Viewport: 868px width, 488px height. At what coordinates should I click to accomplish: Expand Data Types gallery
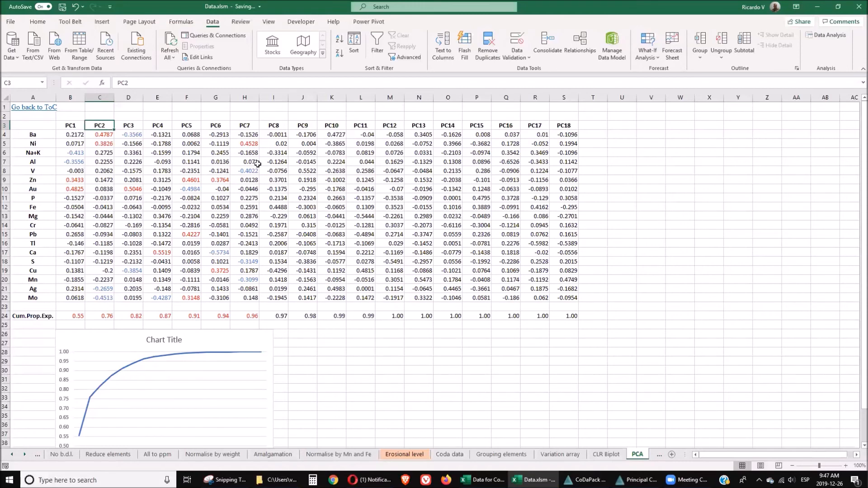coord(323,53)
